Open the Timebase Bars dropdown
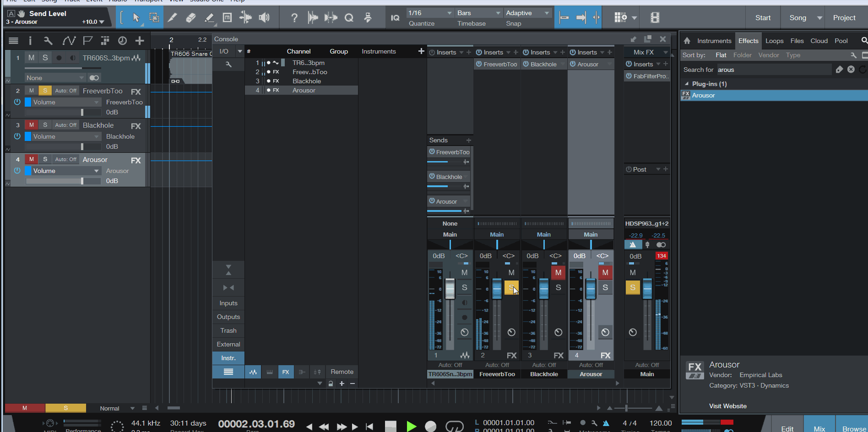868x432 pixels. pos(478,13)
